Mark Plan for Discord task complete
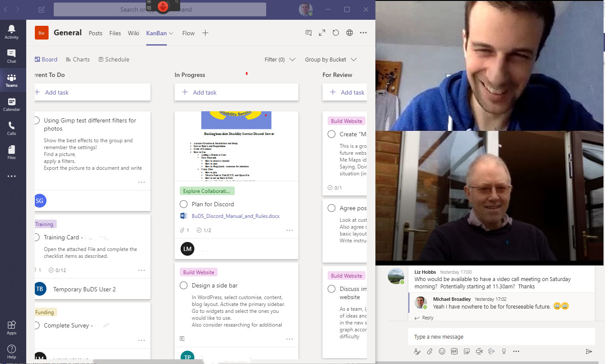The width and height of the screenshot is (605, 364). 184,204
